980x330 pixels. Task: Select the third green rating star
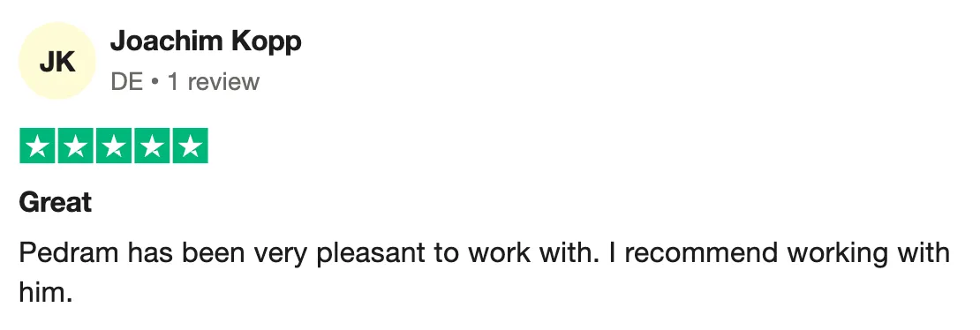click(114, 146)
